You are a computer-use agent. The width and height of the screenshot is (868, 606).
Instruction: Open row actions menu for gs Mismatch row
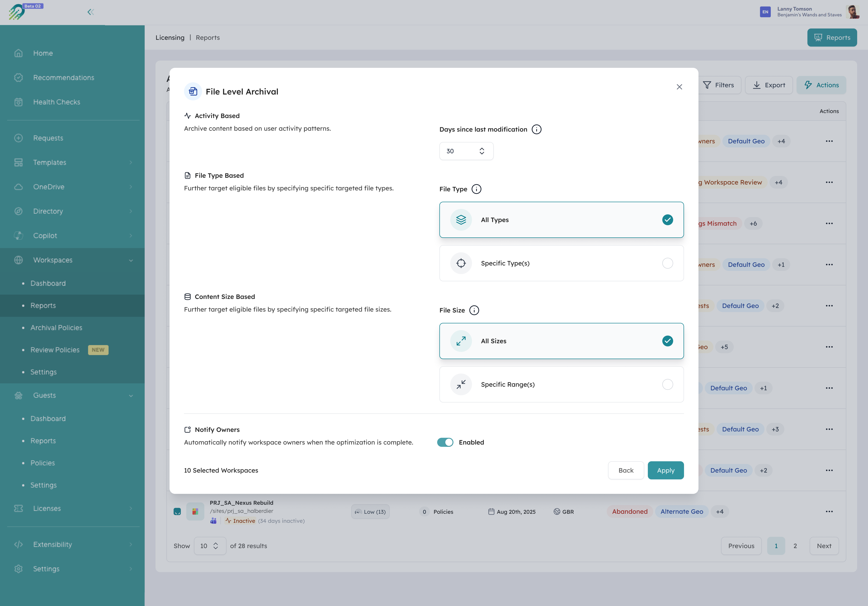(x=829, y=224)
